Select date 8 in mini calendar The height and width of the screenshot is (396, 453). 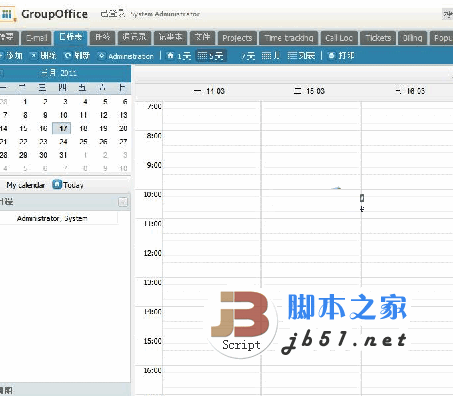(25, 115)
